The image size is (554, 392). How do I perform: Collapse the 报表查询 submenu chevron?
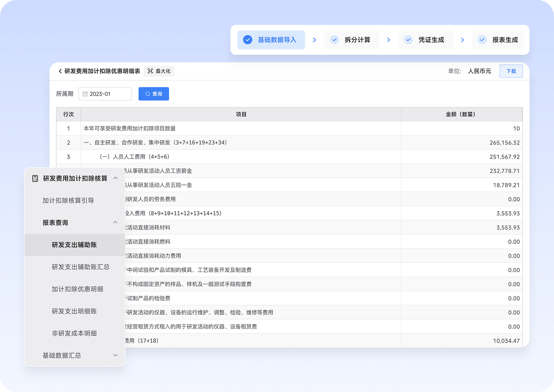tap(115, 223)
